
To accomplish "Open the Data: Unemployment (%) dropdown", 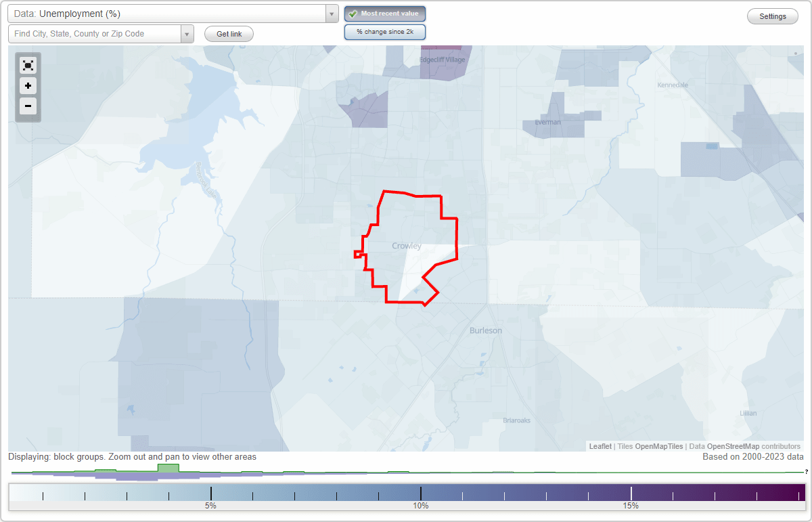I will (x=169, y=13).
